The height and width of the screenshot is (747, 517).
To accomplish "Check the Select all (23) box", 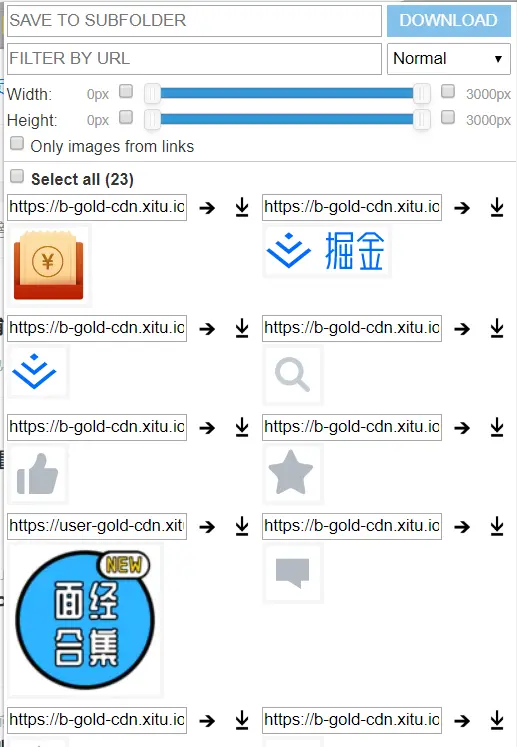I will tap(17, 176).
